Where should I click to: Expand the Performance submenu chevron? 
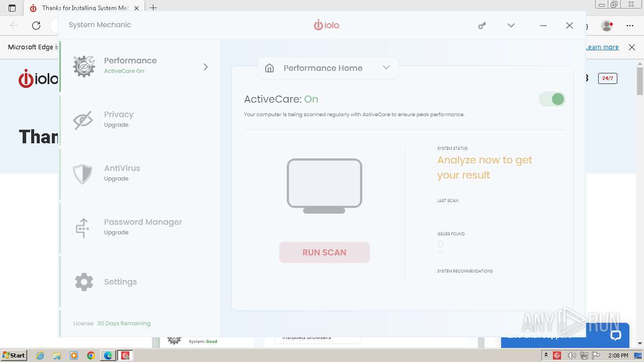(205, 67)
